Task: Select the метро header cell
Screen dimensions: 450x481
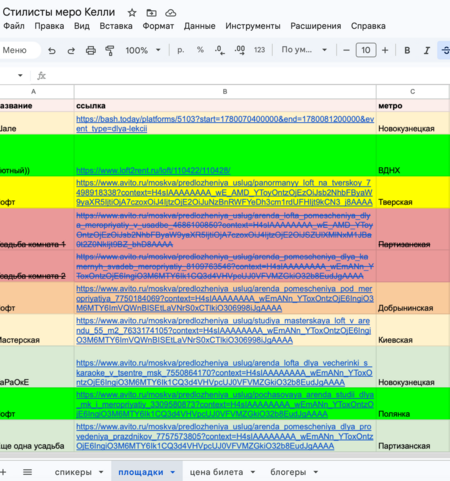Action: [413, 106]
